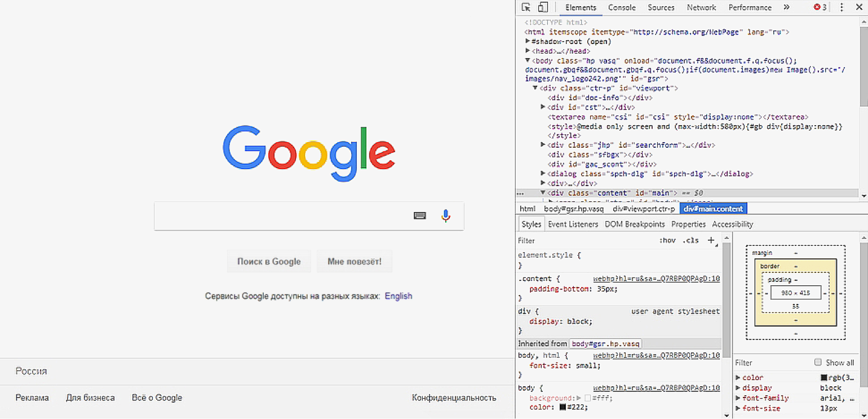This screenshot has height=419, width=868.
Task: Click the computed rgb color swatch
Action: click(x=824, y=378)
